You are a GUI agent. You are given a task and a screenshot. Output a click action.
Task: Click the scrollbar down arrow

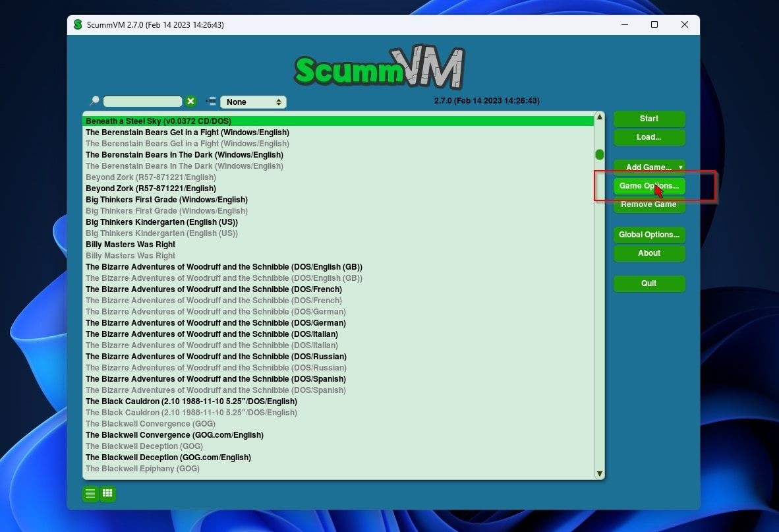[x=600, y=474]
